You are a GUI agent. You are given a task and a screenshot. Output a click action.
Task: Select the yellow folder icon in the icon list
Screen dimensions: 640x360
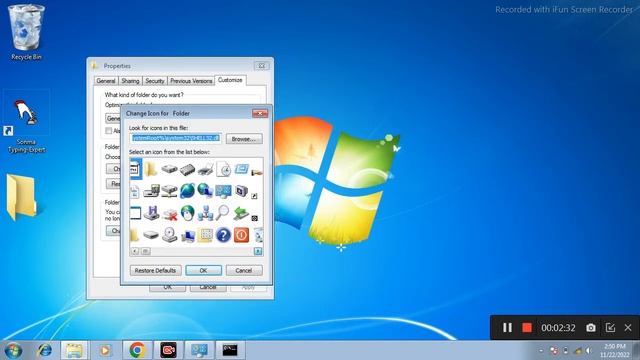tap(151, 169)
